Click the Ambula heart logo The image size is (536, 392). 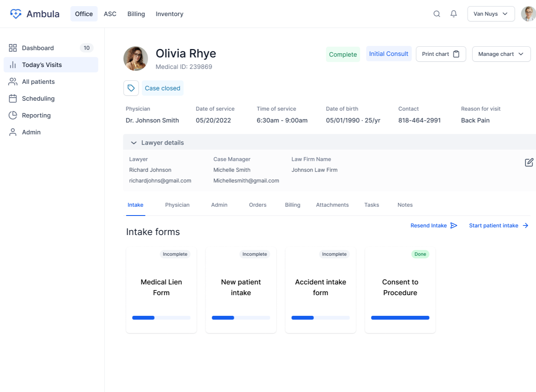pyautogui.click(x=15, y=13)
